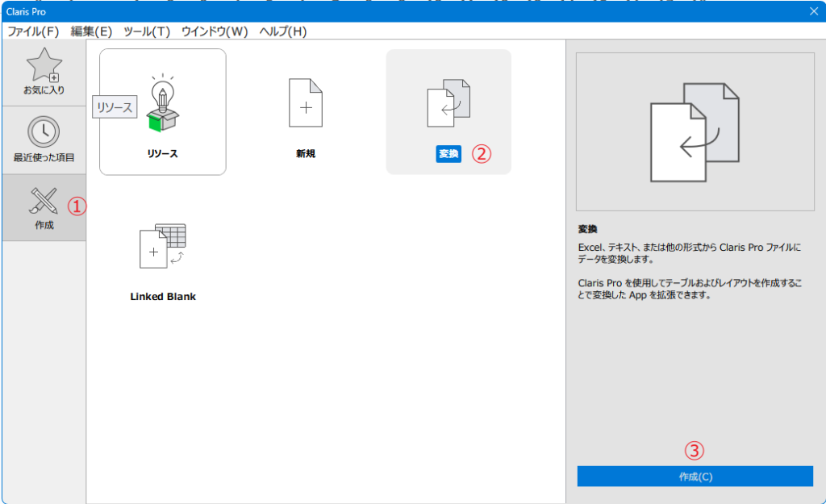Open the ウインドウ(W) menu
Viewport: 826px width, 504px height.
(215, 31)
